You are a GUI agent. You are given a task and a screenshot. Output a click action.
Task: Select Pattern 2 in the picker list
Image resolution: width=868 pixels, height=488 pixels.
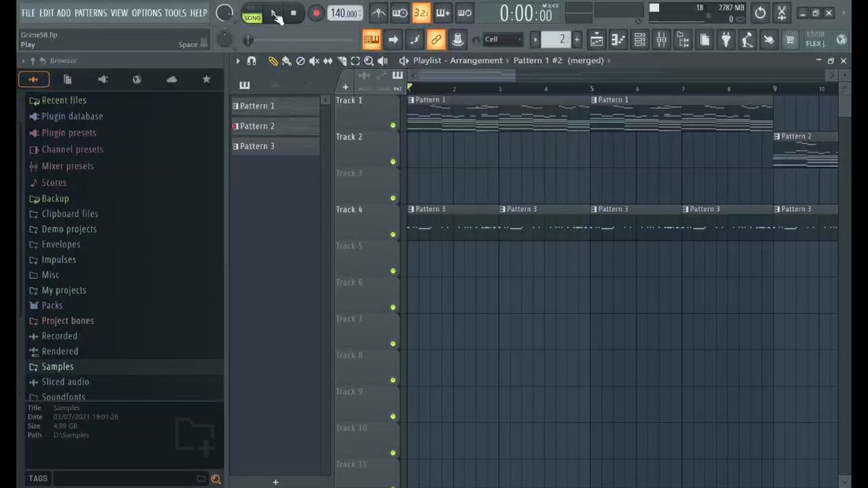276,126
